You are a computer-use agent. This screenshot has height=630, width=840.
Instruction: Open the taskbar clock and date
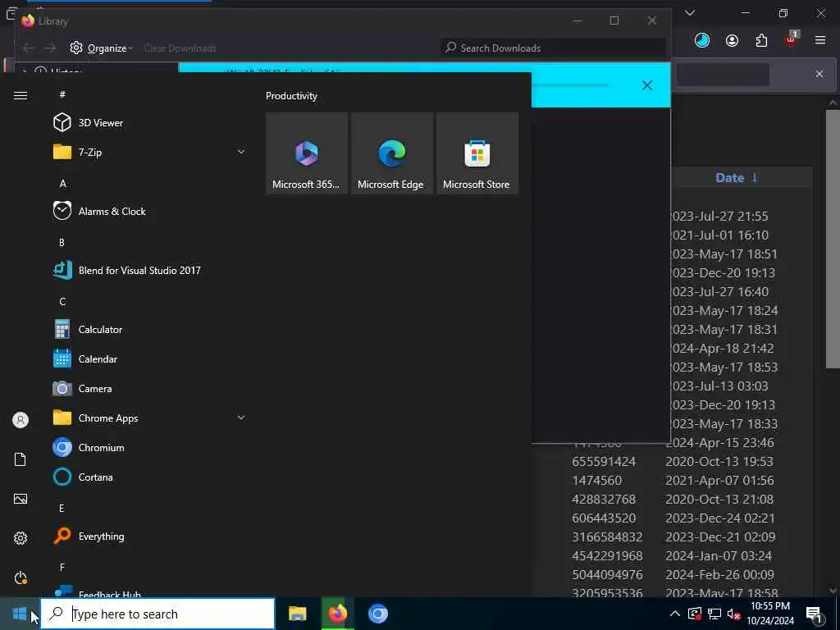(x=770, y=614)
